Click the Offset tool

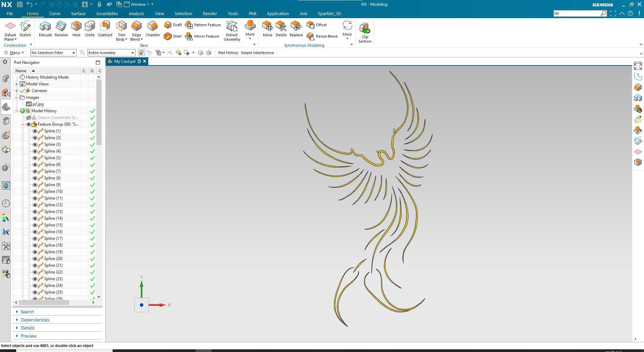pos(317,25)
